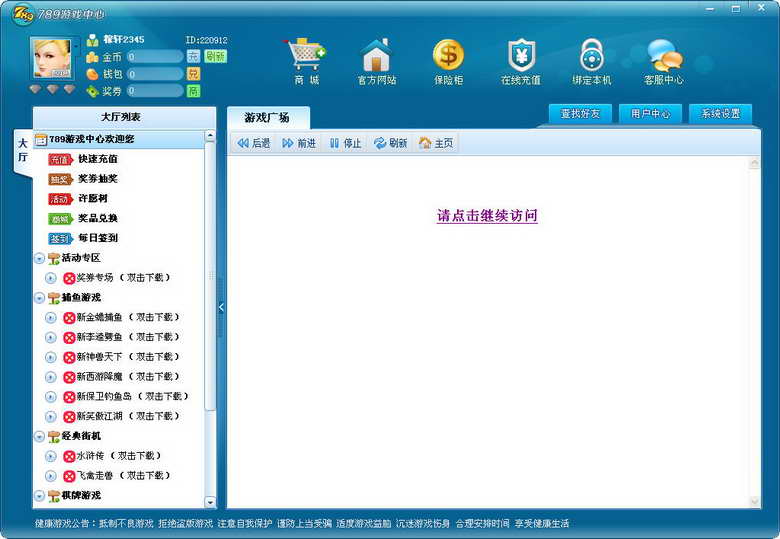
Task: Select 每日签到 in the hall list
Action: [98, 238]
